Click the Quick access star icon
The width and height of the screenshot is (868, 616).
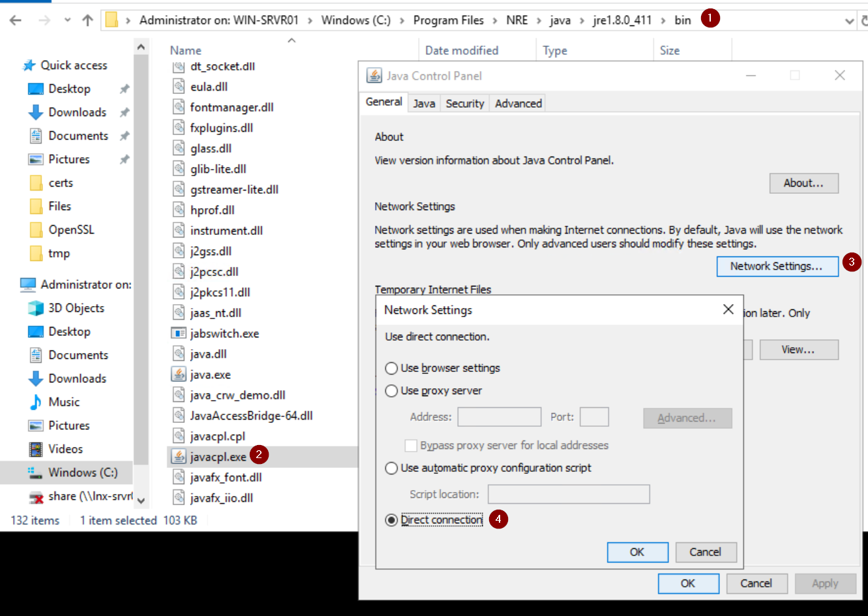[29, 65]
